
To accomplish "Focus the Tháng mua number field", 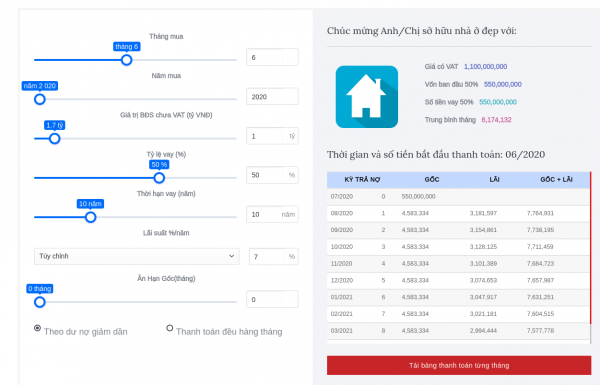I will [x=272, y=57].
